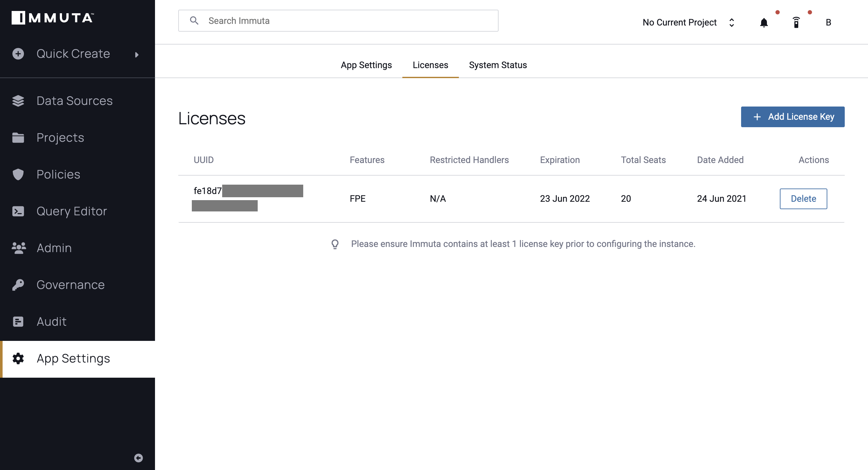Expand the Quick Create arrow menu
Viewport: 868px width, 470px height.
pos(137,53)
